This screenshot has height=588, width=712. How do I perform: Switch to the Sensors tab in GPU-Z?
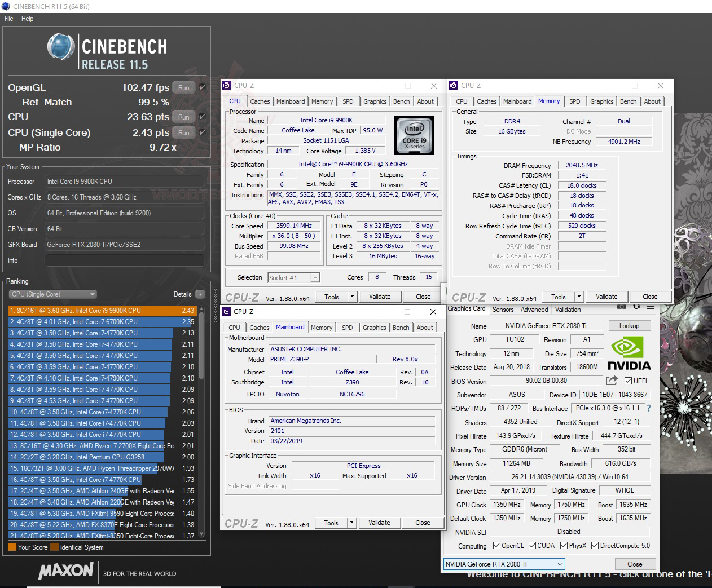tap(503, 310)
